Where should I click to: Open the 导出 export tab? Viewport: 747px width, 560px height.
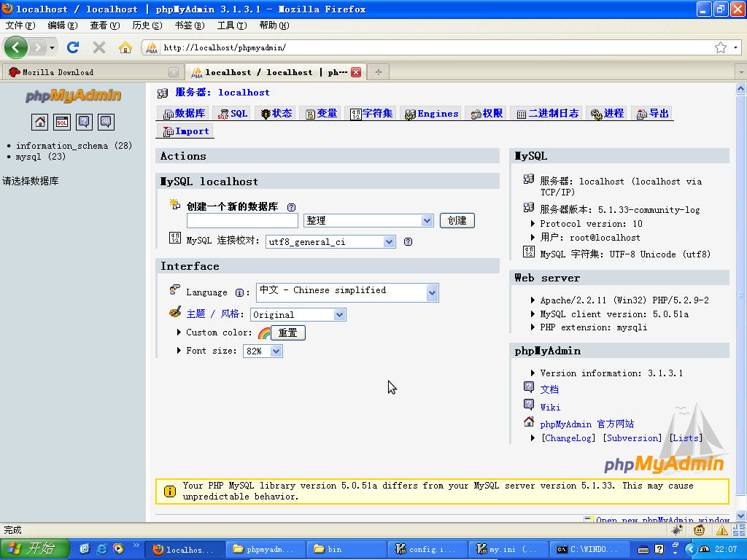653,113
